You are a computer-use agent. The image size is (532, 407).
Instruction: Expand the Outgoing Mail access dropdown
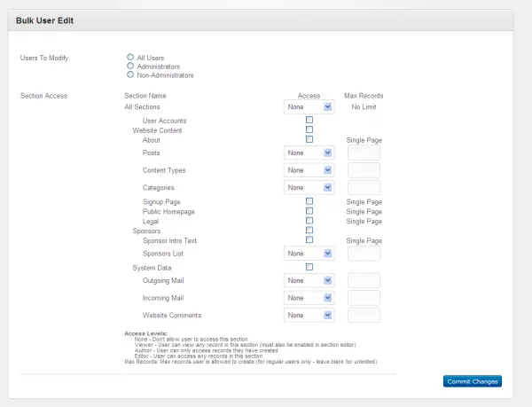point(309,280)
